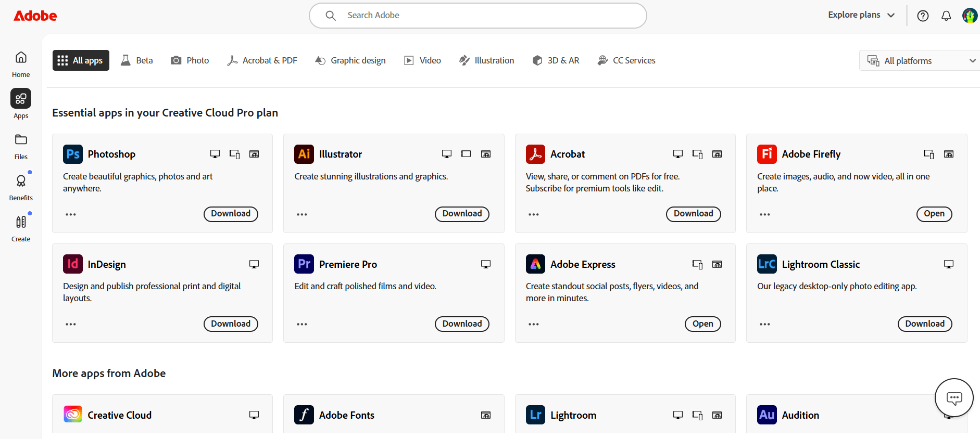Select the All apps tab
This screenshot has width=980, height=439.
tap(81, 60)
